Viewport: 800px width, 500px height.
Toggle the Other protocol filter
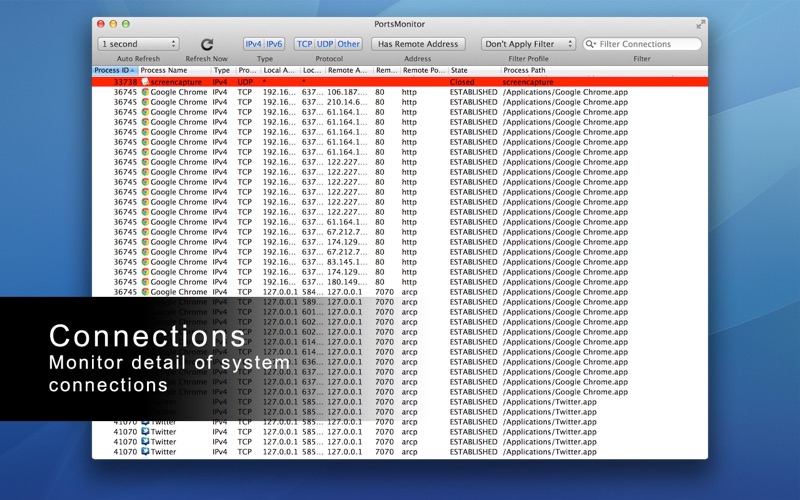(x=349, y=44)
